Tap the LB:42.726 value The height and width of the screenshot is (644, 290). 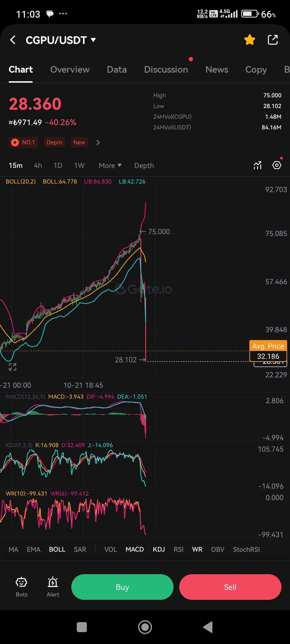(132, 181)
